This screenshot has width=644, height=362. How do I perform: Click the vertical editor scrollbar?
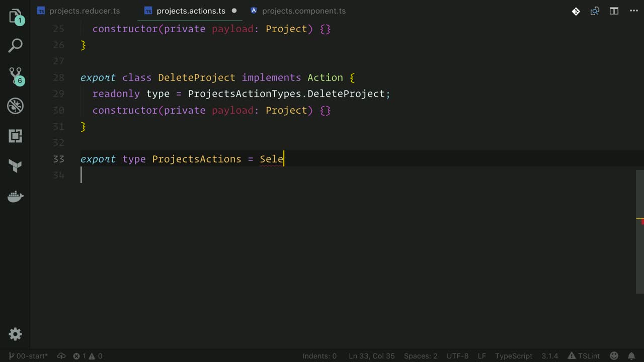click(640, 231)
